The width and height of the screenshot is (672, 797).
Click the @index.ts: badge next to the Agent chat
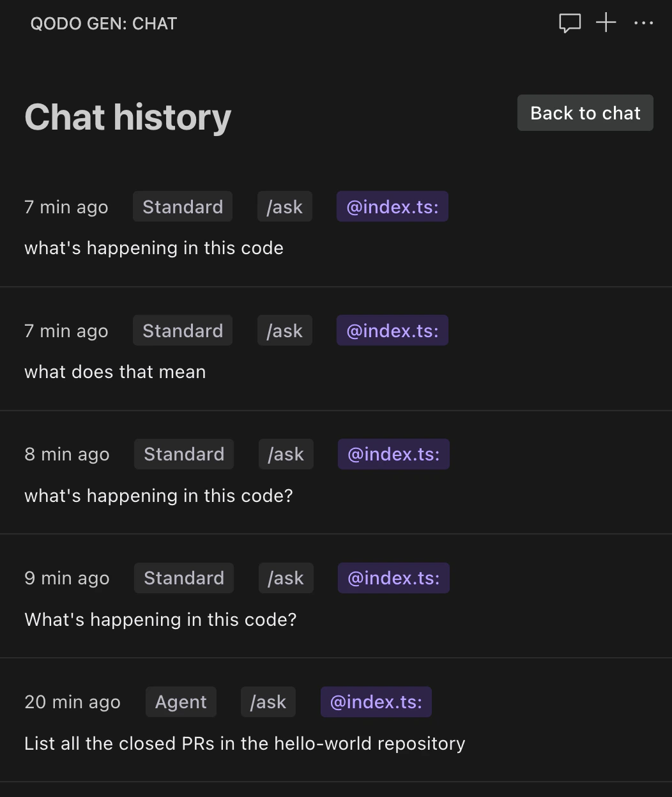coord(376,702)
